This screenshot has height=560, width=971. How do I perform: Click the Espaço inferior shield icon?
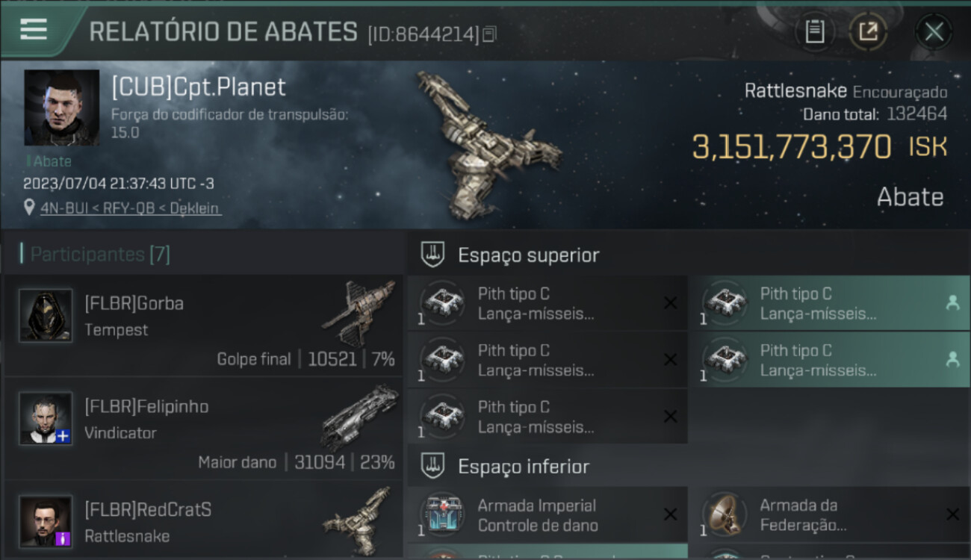coord(432,467)
